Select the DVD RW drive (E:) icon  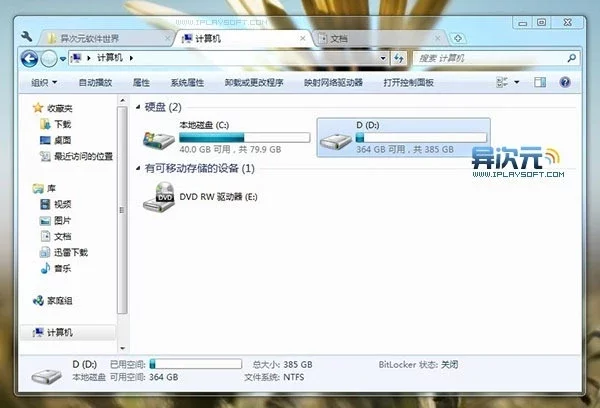coord(160,197)
